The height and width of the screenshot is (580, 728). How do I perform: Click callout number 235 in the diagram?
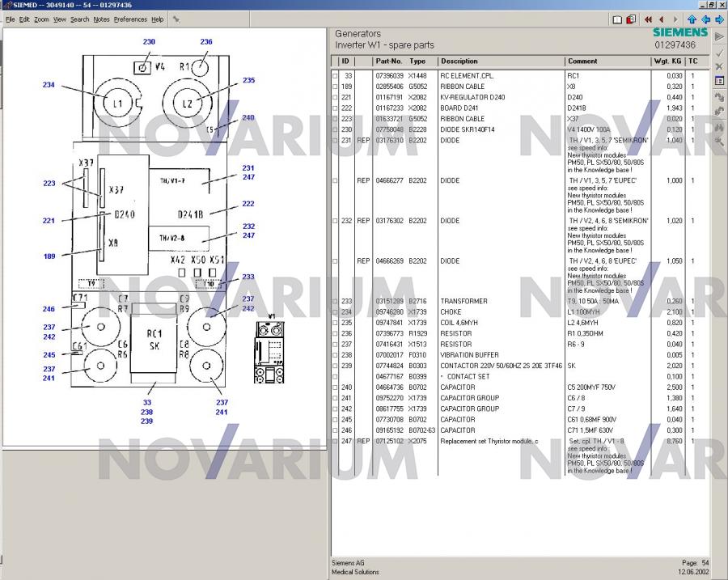point(248,80)
